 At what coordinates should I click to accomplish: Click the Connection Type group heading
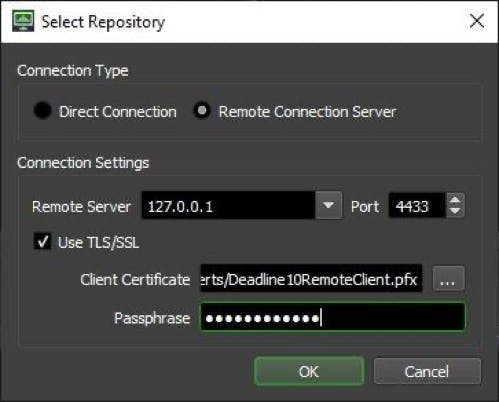73,71
